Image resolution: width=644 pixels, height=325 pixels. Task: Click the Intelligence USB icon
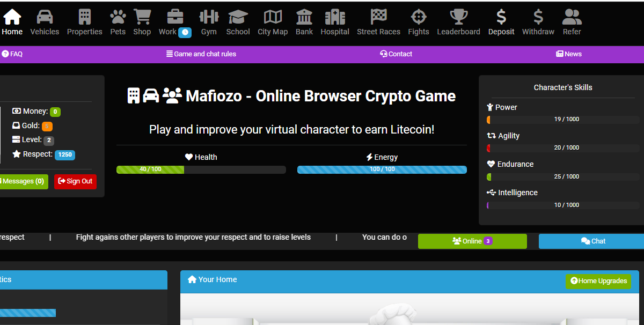[x=491, y=193]
